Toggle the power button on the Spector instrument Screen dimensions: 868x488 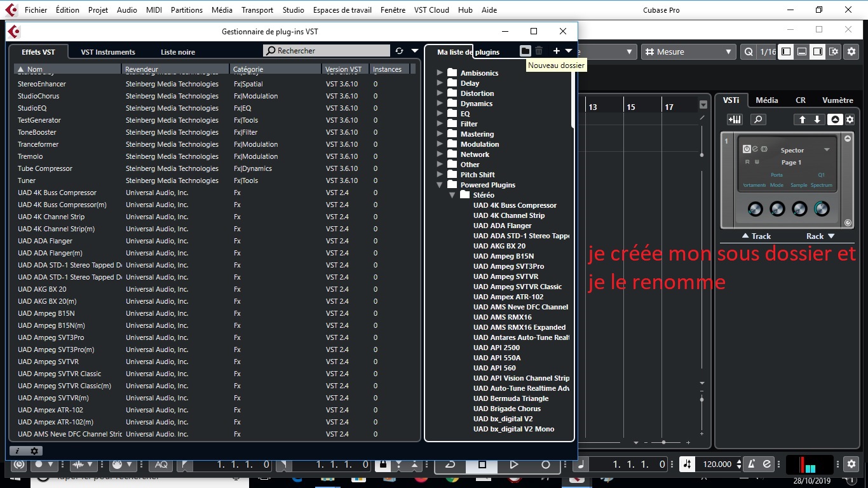click(x=747, y=149)
